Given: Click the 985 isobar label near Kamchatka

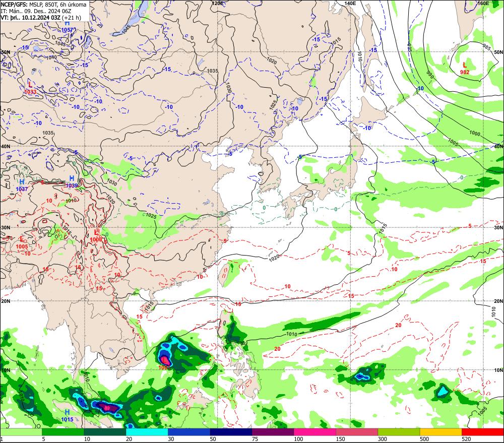Looking at the screenshot, I should (x=487, y=47).
